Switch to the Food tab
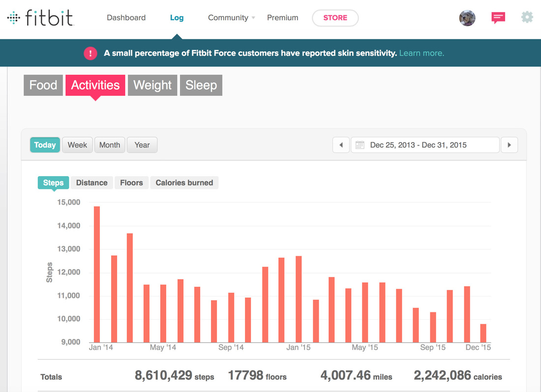The height and width of the screenshot is (392, 541). pyautogui.click(x=43, y=85)
